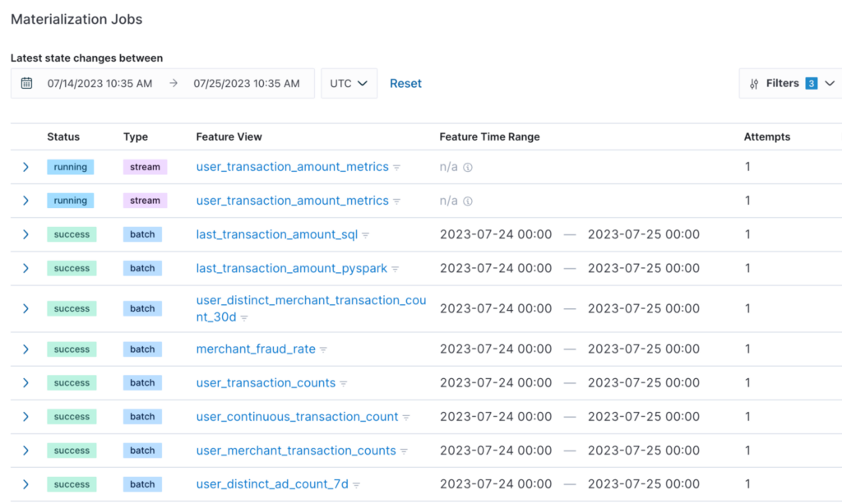
Task: Open the Filters dropdown
Action: (x=791, y=83)
